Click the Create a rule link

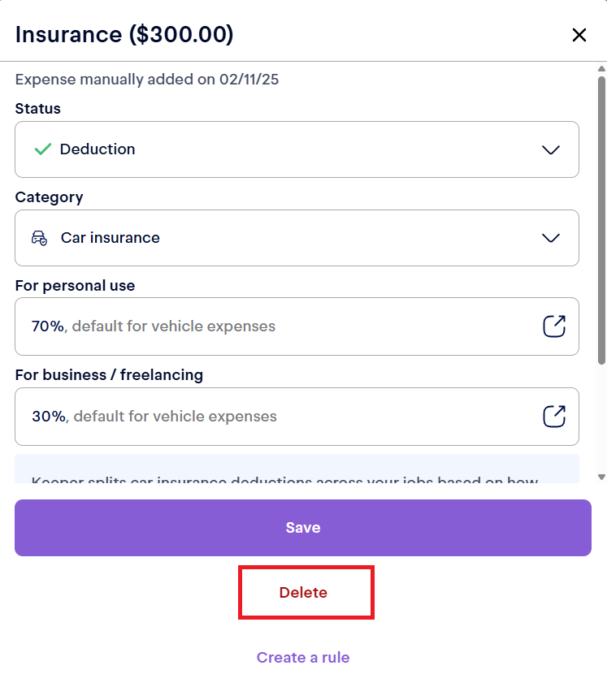point(303,658)
